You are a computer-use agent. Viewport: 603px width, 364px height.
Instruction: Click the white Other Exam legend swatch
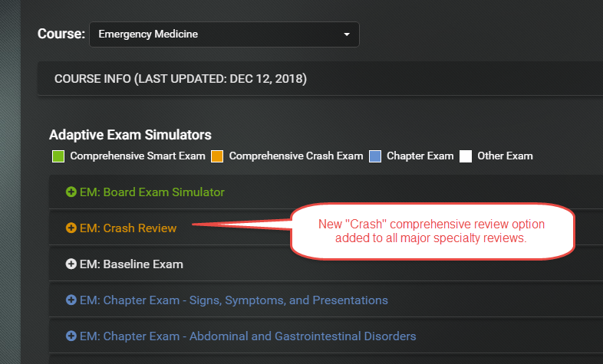466,156
